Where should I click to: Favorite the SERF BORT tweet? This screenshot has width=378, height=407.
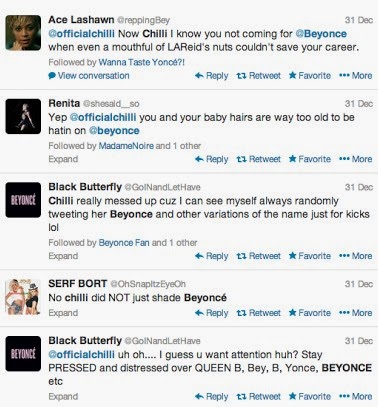[310, 313]
